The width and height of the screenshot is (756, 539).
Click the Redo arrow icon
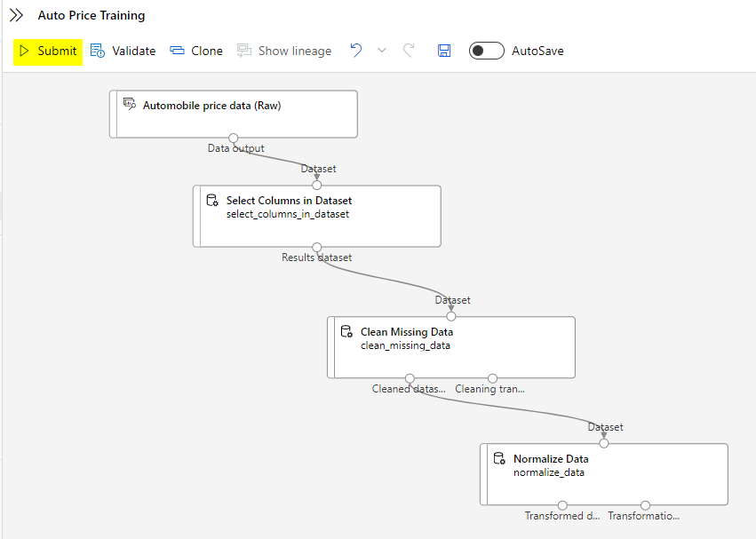tap(409, 51)
